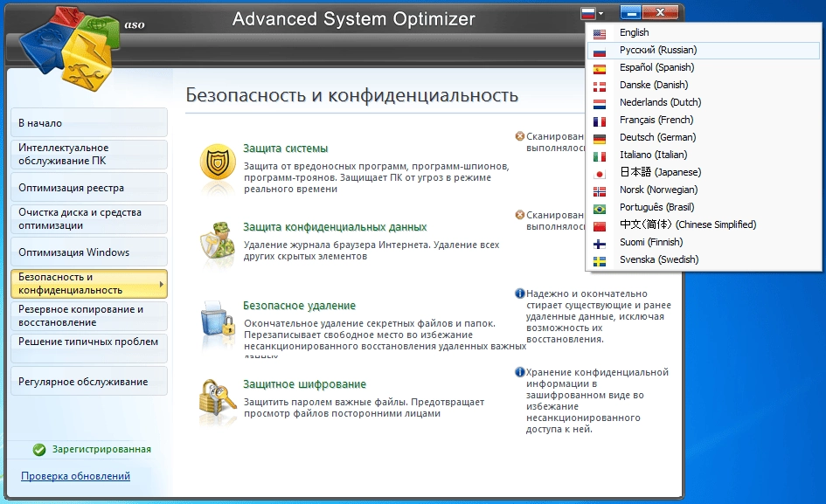
Task: Open the language flag dropdown in title bar
Action: pyautogui.click(x=592, y=12)
